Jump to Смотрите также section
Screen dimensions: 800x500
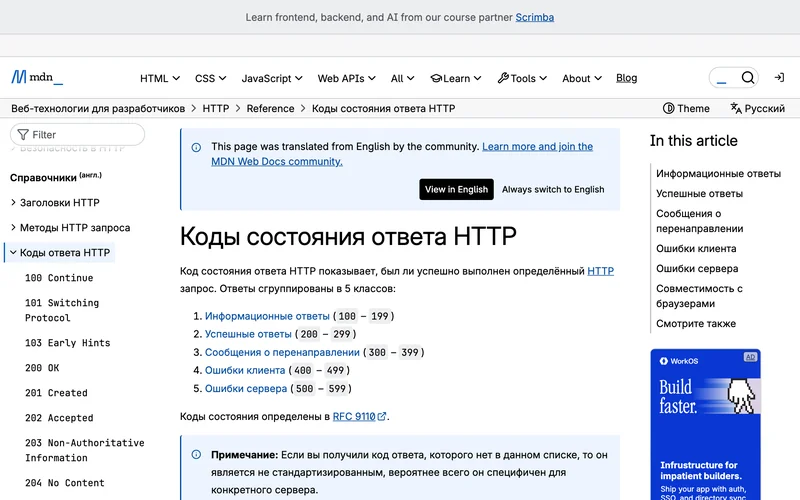click(x=696, y=323)
